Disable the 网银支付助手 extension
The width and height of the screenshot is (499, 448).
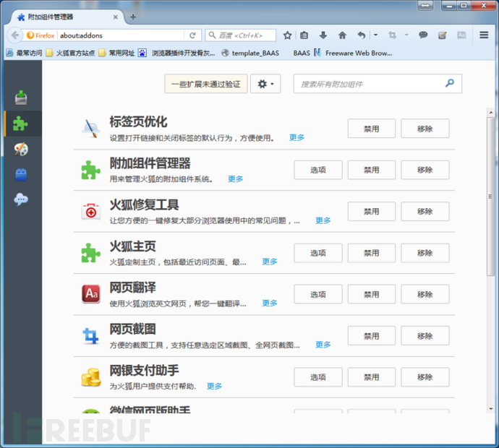point(372,377)
